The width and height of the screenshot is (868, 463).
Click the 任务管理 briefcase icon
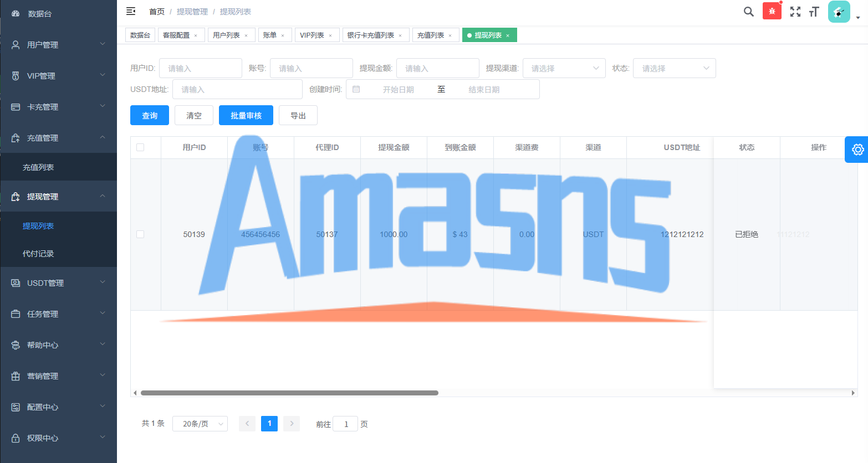click(16, 314)
